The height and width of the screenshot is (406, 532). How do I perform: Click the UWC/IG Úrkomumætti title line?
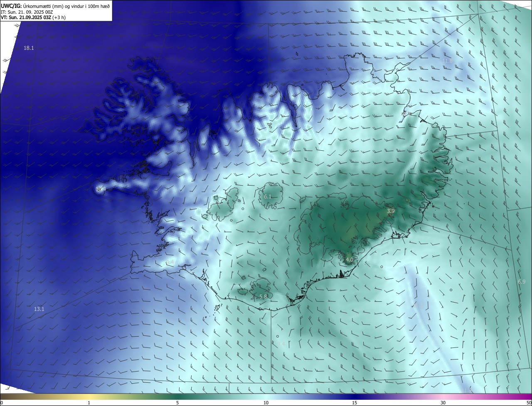55,5
